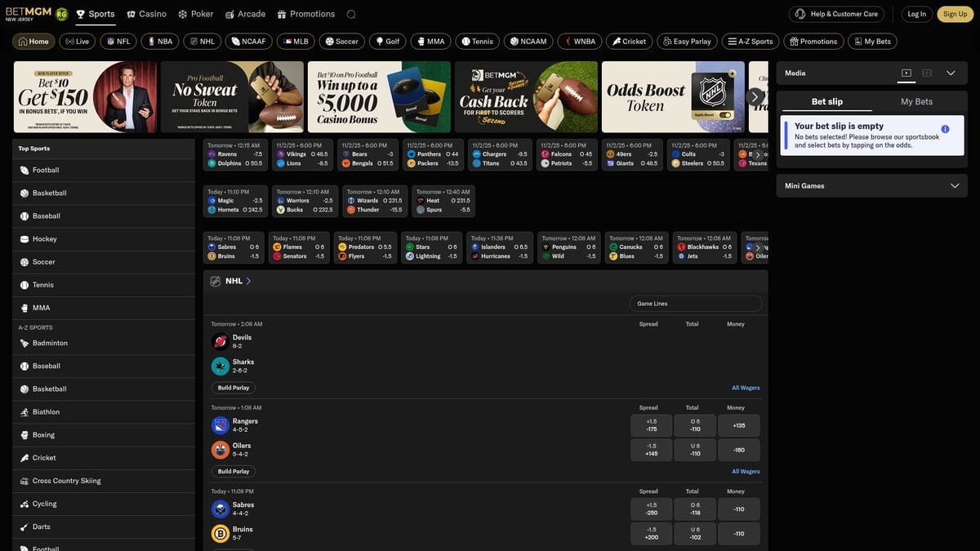Open the Cricket sport filter pill
980x551 pixels.
(x=629, y=40)
